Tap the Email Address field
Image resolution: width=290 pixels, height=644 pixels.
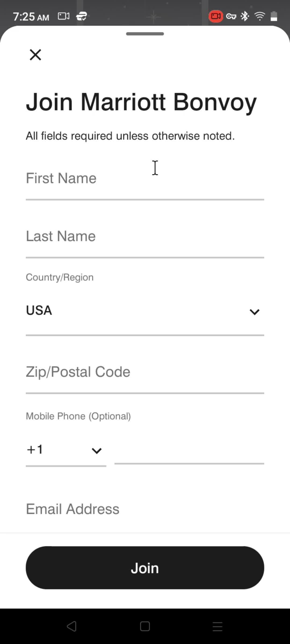tap(145, 509)
